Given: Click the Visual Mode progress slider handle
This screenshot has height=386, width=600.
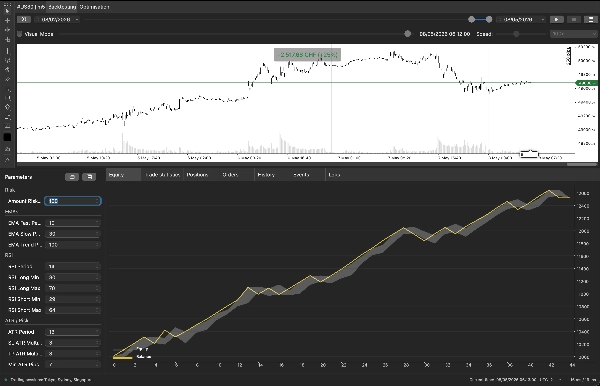Looking at the screenshot, I should point(408,34).
